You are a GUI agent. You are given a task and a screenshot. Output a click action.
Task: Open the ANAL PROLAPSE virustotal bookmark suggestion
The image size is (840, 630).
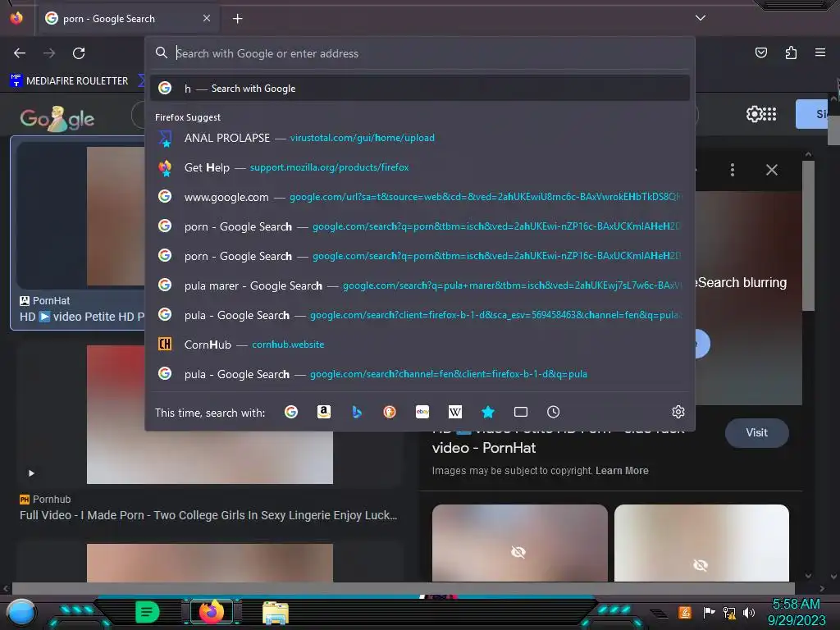(420, 138)
